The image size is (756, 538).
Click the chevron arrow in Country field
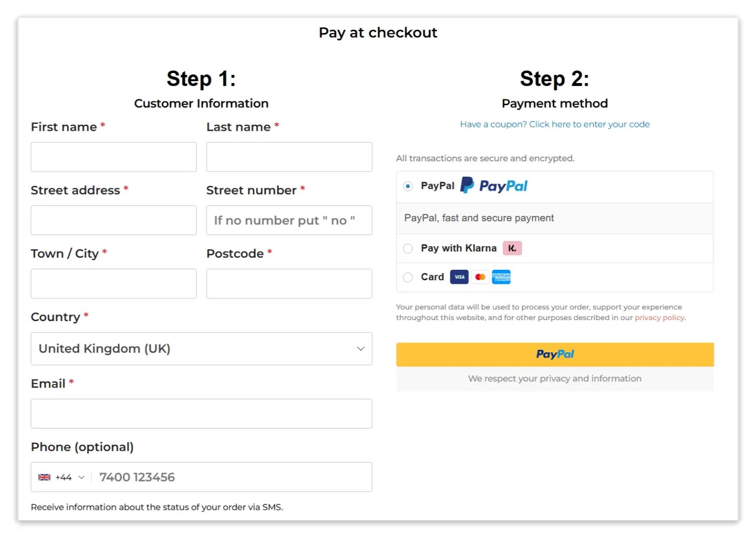click(360, 349)
